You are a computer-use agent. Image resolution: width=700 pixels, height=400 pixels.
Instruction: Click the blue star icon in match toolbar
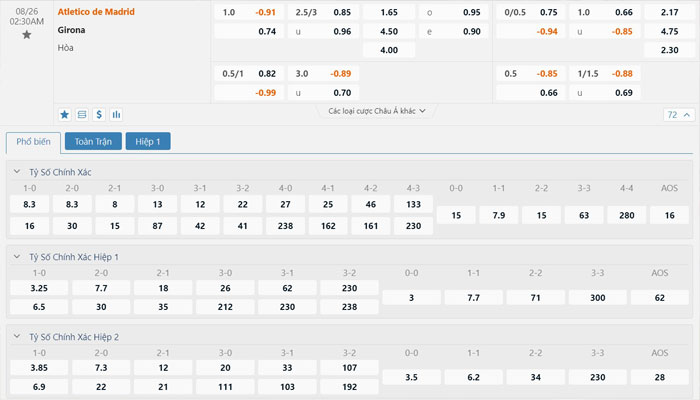pyautogui.click(x=65, y=115)
